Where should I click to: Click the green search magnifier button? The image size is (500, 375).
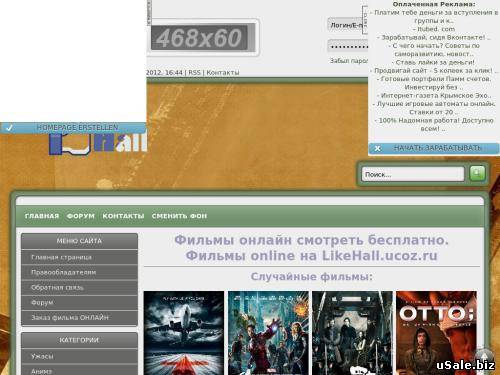tap(477, 173)
